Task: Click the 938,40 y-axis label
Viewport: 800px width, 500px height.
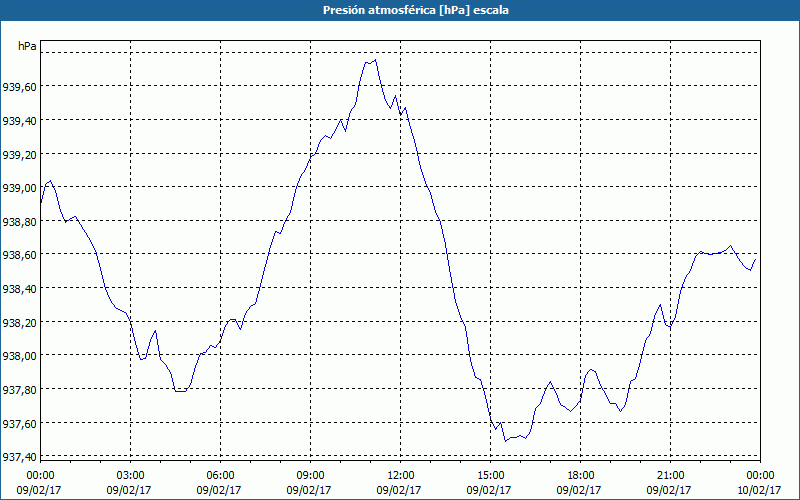Action: click(x=19, y=289)
